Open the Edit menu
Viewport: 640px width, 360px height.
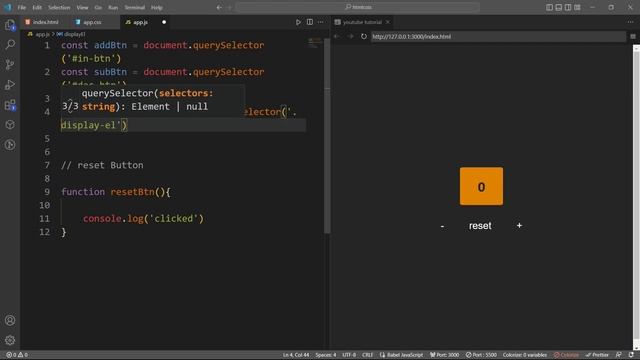37,7
